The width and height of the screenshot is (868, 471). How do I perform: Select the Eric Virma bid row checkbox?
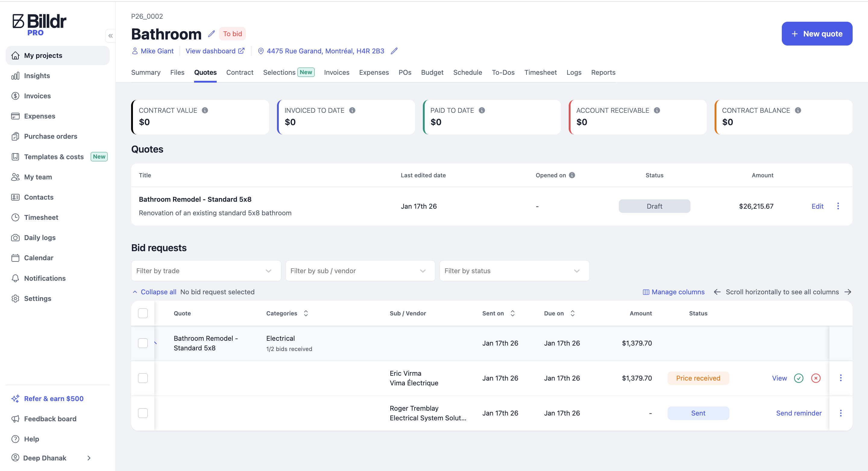pyautogui.click(x=143, y=378)
